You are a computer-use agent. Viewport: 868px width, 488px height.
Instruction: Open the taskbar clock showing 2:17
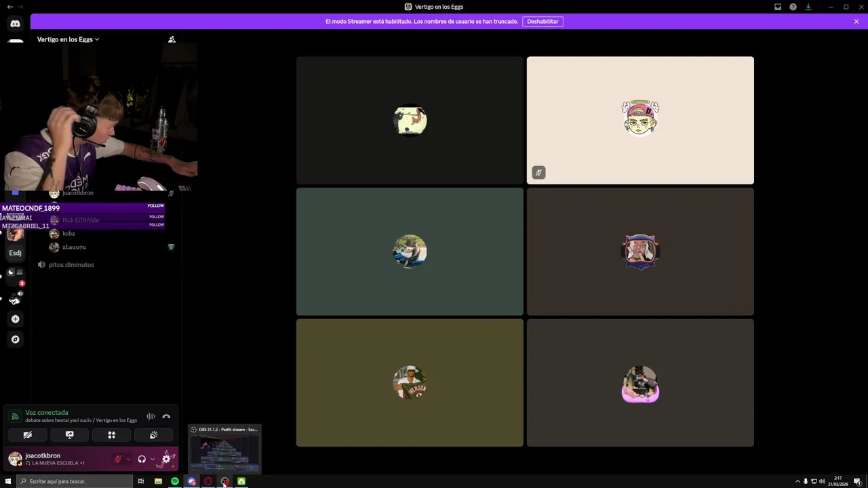[838, 481]
